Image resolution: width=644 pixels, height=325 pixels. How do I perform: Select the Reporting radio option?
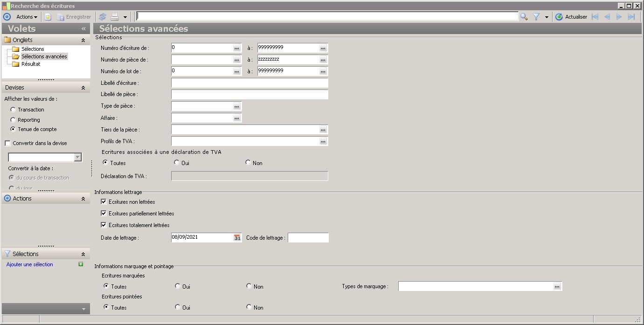[13, 120]
